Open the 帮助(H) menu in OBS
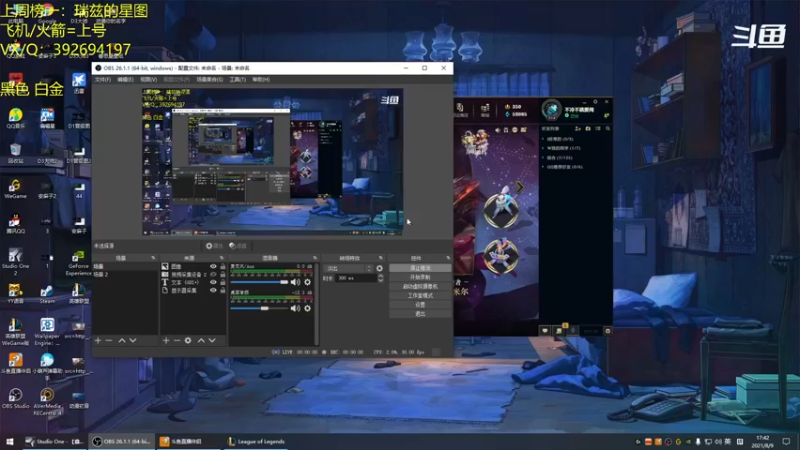The width and height of the screenshot is (800, 450). (261, 80)
